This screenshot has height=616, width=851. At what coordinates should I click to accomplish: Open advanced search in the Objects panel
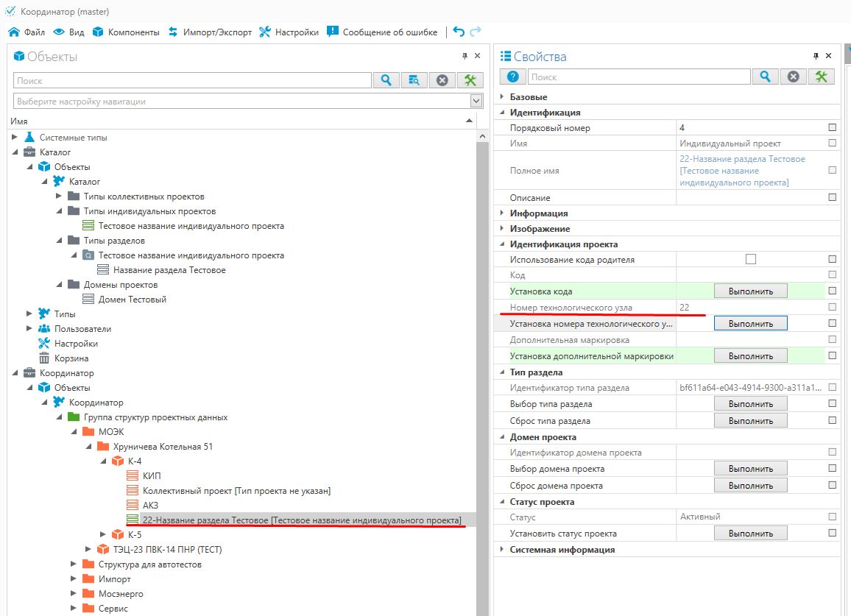[414, 80]
